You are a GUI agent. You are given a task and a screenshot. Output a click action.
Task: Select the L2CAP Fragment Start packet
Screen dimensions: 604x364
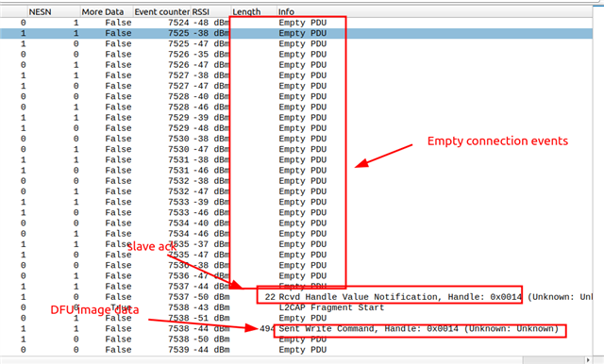point(296,307)
